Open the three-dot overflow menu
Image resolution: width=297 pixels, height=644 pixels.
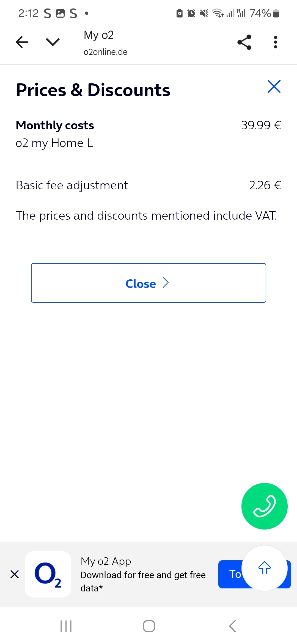click(x=275, y=42)
